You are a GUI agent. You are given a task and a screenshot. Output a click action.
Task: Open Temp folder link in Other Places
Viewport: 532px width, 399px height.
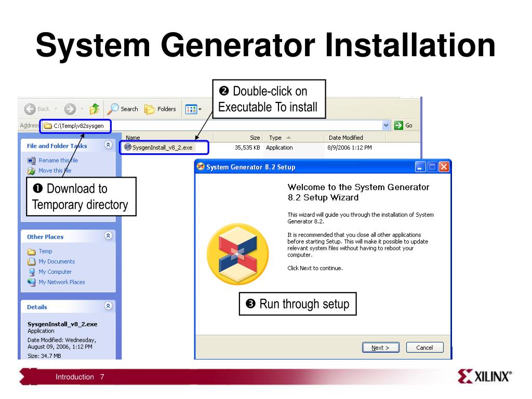click(x=45, y=251)
